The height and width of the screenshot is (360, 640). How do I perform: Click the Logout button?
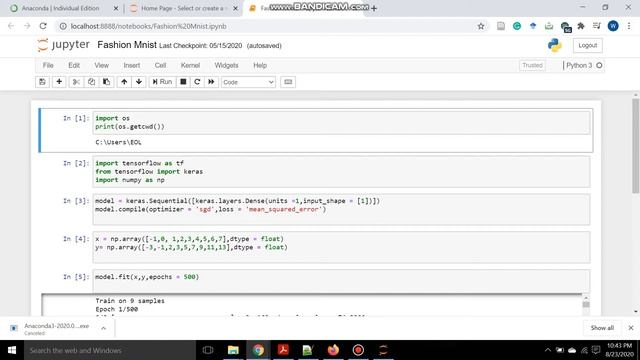587,45
